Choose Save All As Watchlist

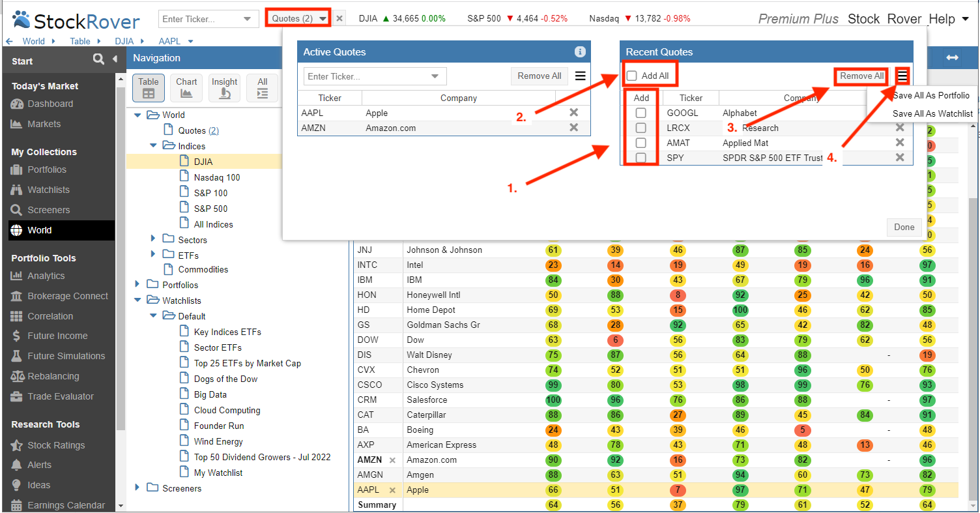coord(932,113)
